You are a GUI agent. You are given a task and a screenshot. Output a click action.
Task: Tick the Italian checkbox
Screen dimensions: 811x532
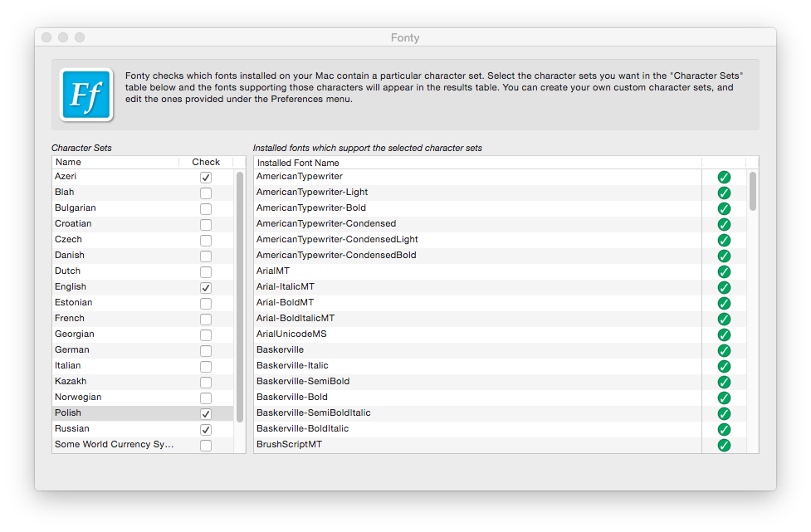[x=206, y=367]
